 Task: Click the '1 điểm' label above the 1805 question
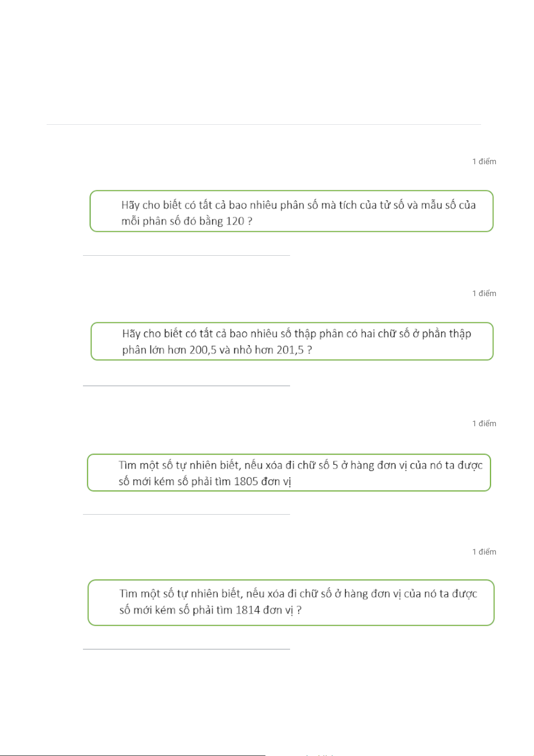point(484,424)
